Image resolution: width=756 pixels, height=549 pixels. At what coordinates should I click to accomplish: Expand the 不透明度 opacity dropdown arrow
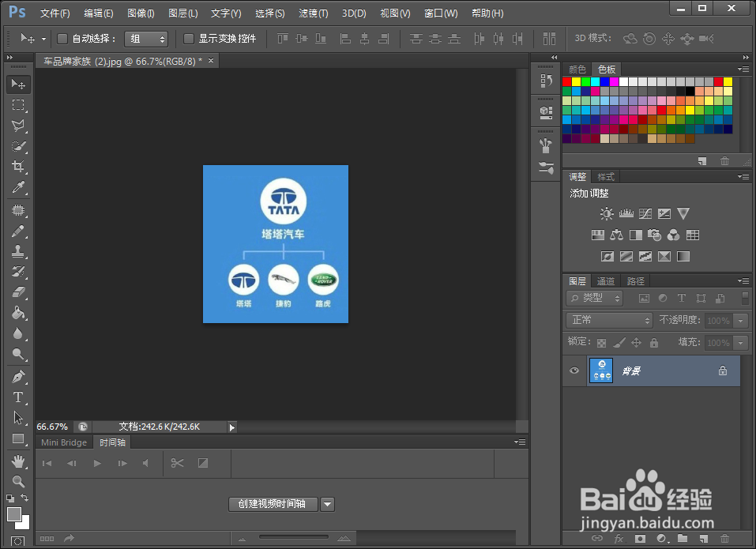(740, 321)
